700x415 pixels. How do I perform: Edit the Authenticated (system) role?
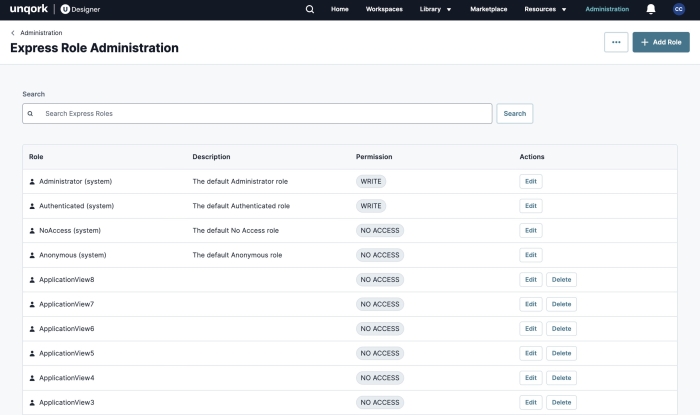(x=531, y=206)
